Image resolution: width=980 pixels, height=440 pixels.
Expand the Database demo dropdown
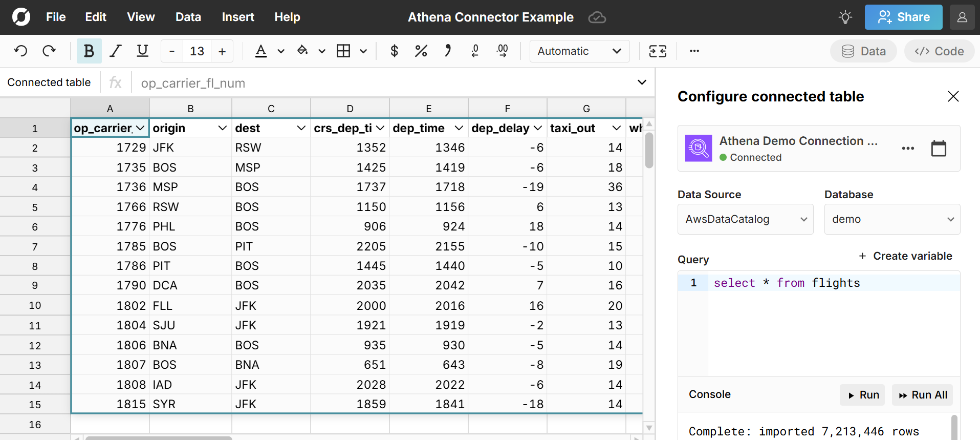click(891, 219)
